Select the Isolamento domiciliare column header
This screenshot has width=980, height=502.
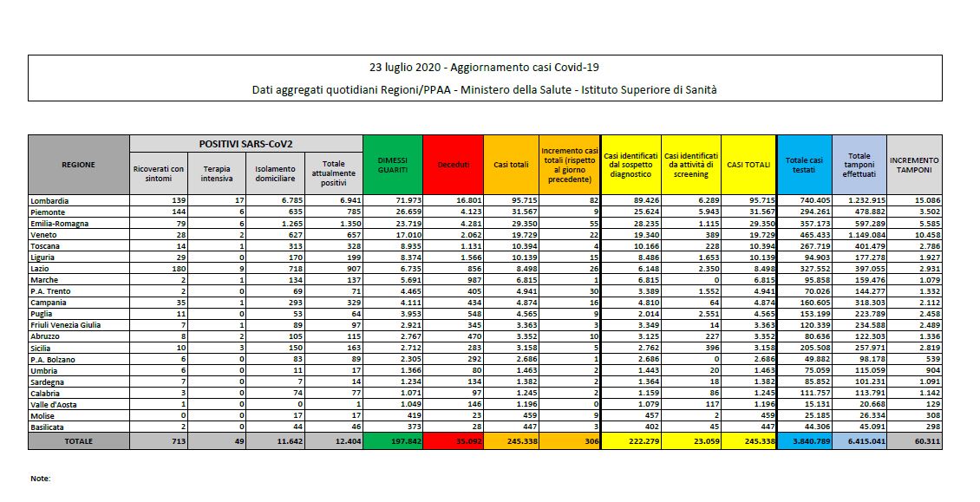coord(274,173)
